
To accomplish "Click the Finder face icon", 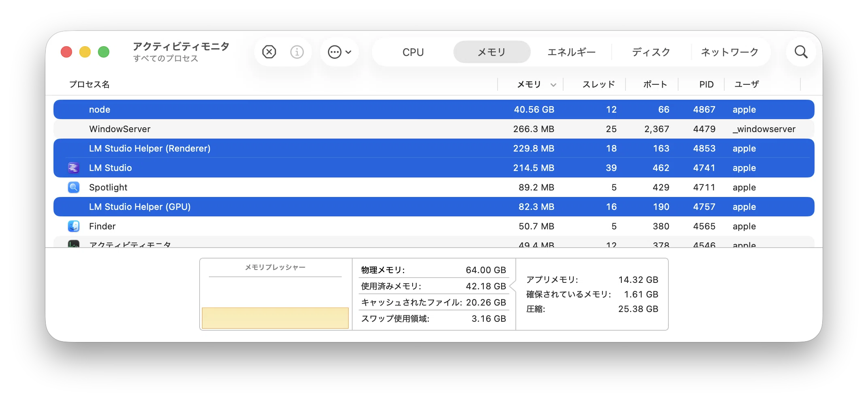I will pyautogui.click(x=73, y=226).
